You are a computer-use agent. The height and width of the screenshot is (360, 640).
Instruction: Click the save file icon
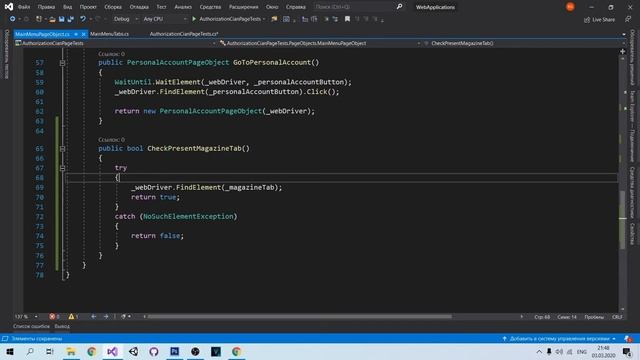click(62, 19)
